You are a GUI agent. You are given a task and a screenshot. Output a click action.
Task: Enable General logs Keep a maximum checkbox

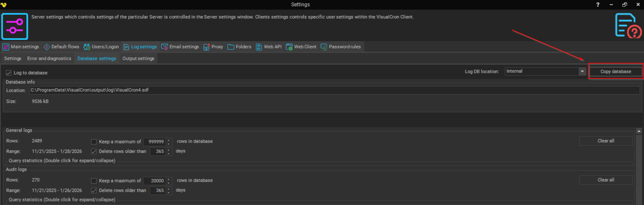coord(94,142)
